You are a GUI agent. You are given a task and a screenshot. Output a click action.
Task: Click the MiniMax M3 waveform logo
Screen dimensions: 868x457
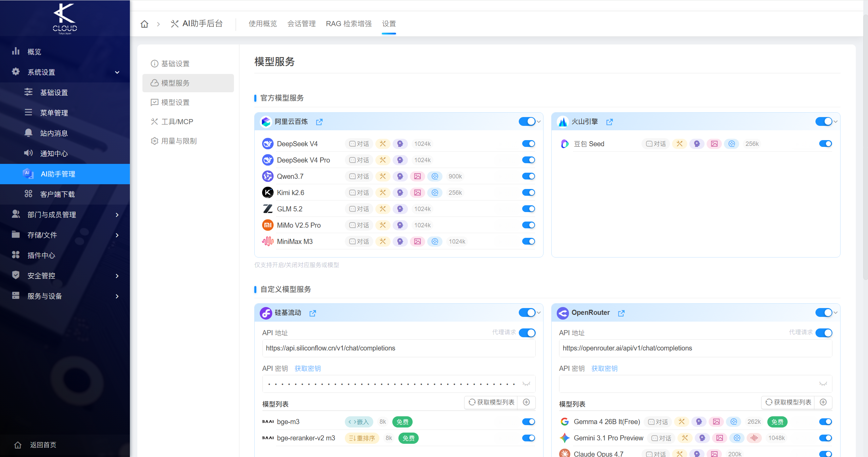[268, 242]
